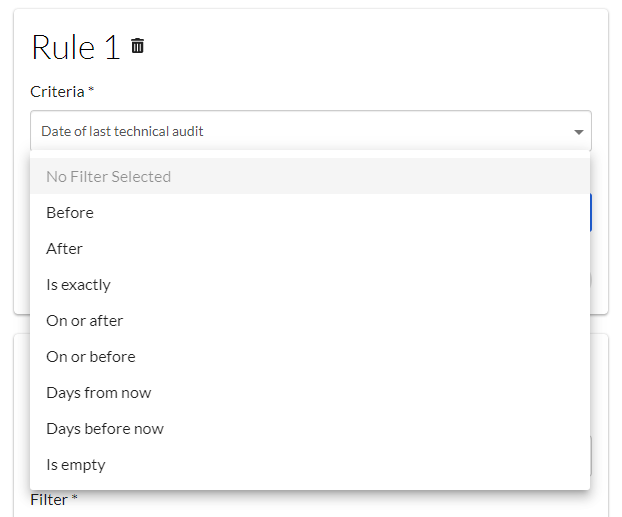Click the 'Filter' label below the list
Screen dimensions: 622x517
tap(48, 499)
